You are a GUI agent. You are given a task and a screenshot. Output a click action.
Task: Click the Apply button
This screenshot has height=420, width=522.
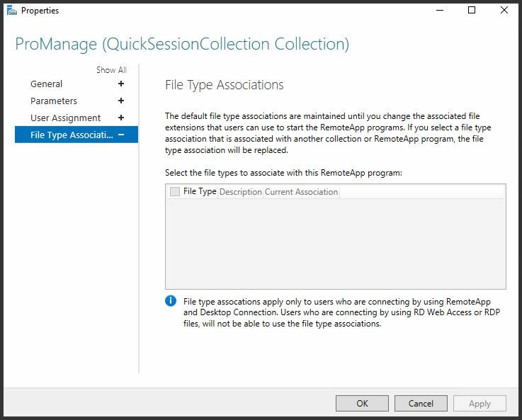pos(480,404)
